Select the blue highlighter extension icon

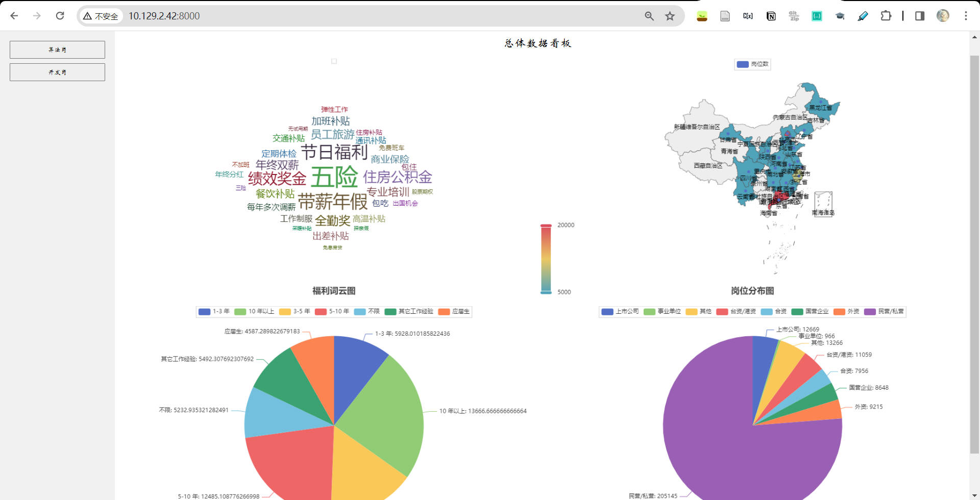[x=863, y=16]
